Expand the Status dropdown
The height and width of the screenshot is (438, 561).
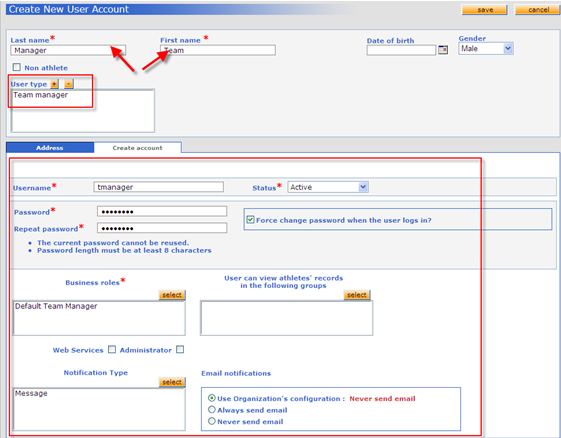click(328, 187)
